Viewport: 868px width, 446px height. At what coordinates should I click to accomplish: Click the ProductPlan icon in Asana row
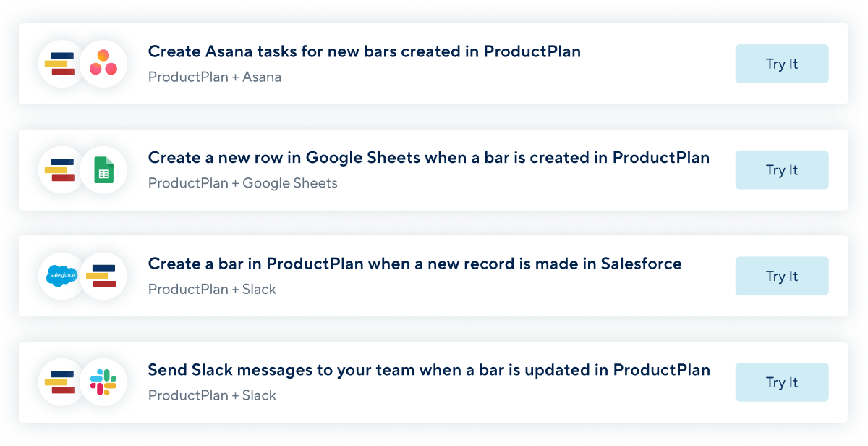(61, 64)
